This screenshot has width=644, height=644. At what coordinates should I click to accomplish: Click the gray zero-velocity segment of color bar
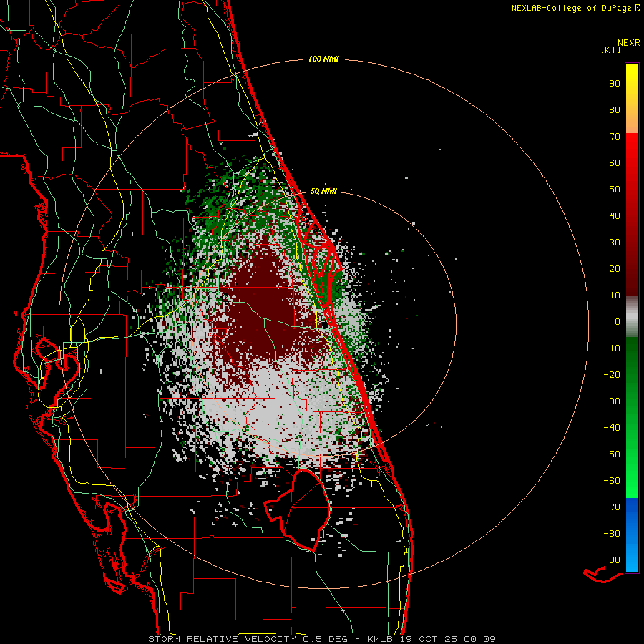(x=632, y=317)
